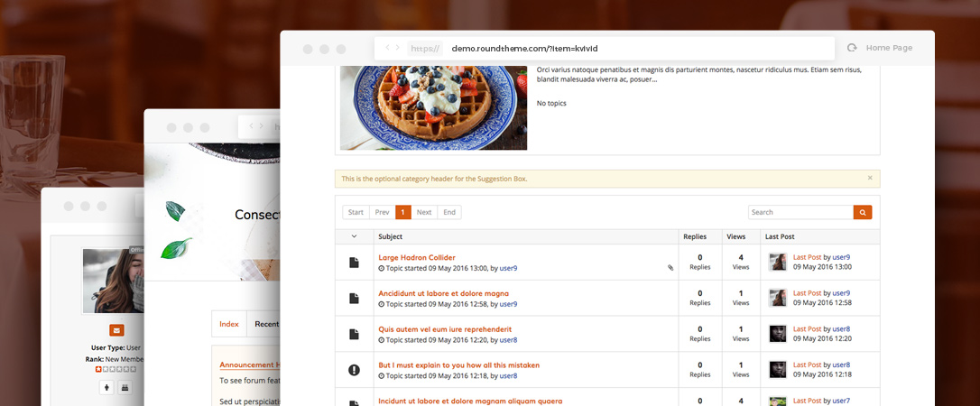Viewport: 980px width, 406px height.
Task: Focus the forum Search input field
Action: (800, 212)
